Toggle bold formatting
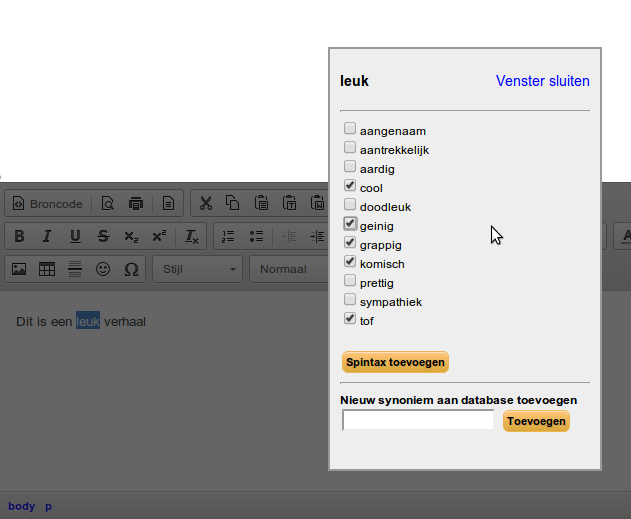The height and width of the screenshot is (519, 631). tap(19, 236)
